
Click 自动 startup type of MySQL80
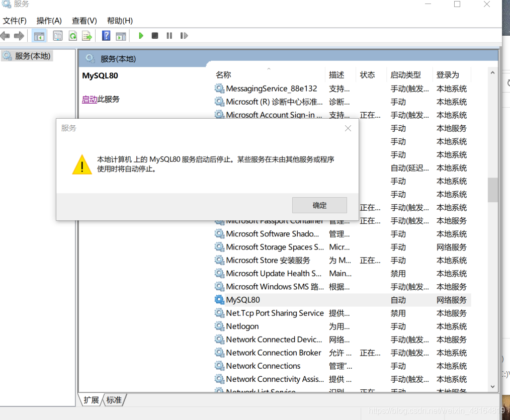[398, 300]
